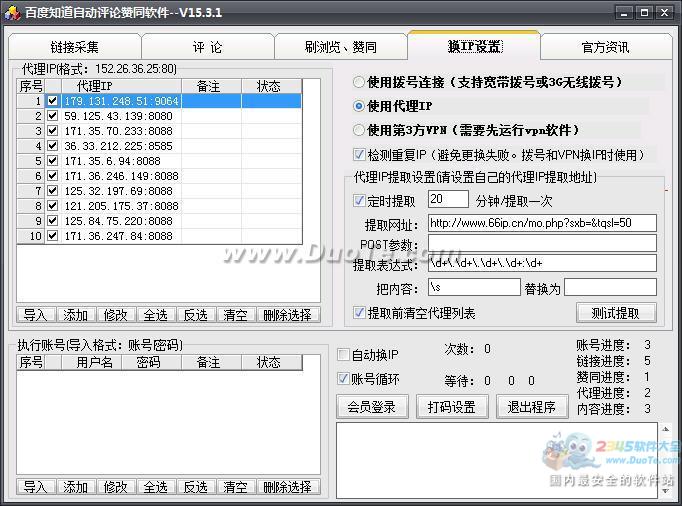Enable 自动换IP checkbox
This screenshot has height=506, width=682.
pyautogui.click(x=344, y=355)
